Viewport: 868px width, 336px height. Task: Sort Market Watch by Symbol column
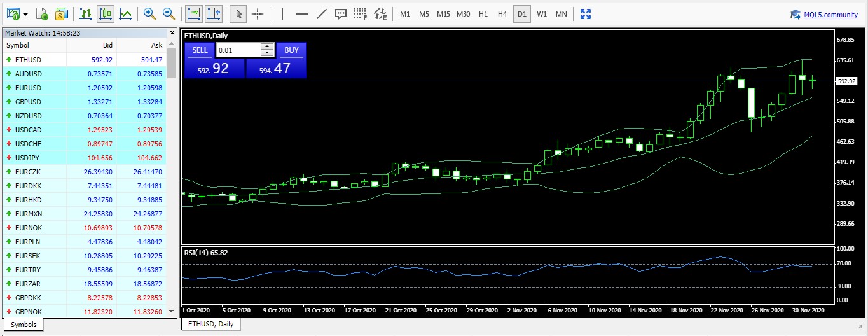point(34,45)
